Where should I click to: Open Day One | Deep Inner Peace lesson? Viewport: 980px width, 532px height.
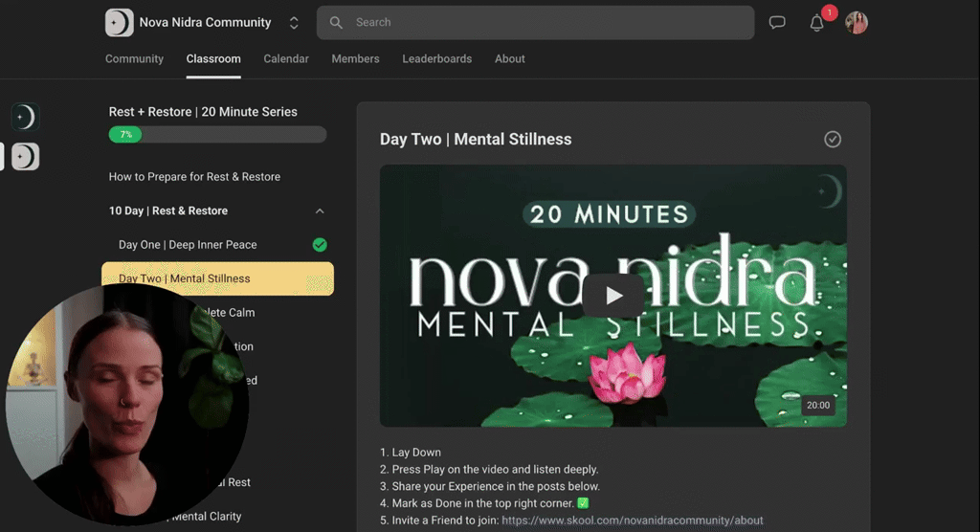click(x=188, y=244)
